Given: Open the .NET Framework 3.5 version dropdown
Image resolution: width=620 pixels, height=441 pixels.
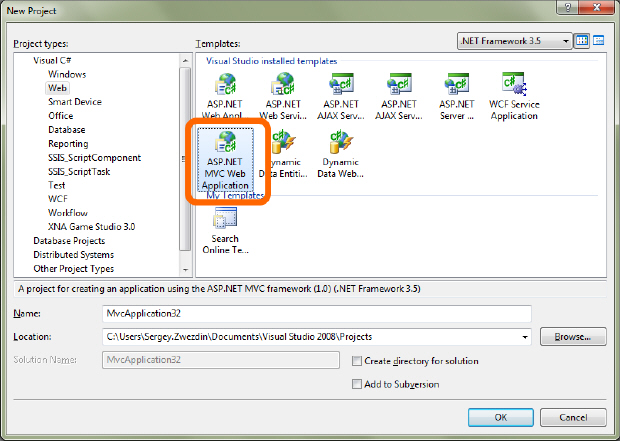Looking at the screenshot, I should point(514,41).
